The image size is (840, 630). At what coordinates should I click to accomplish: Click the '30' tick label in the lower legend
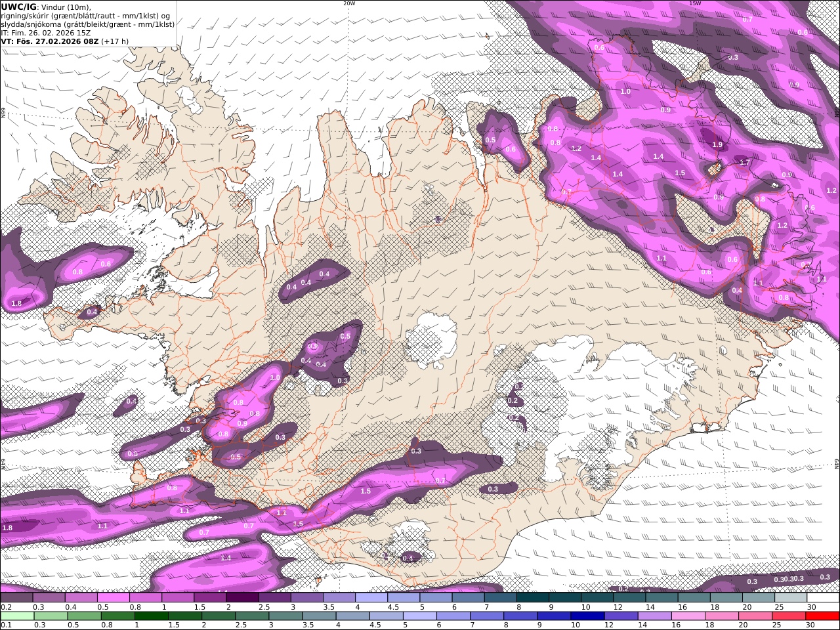(x=811, y=625)
